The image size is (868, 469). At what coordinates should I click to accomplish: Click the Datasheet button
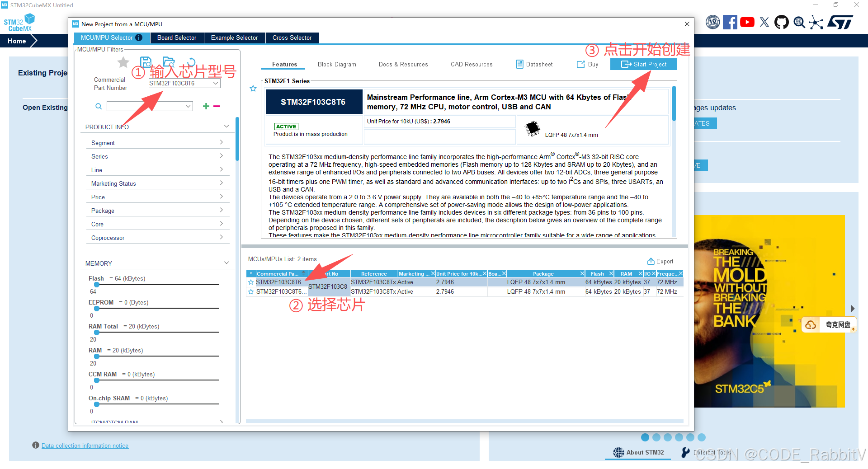click(x=534, y=64)
